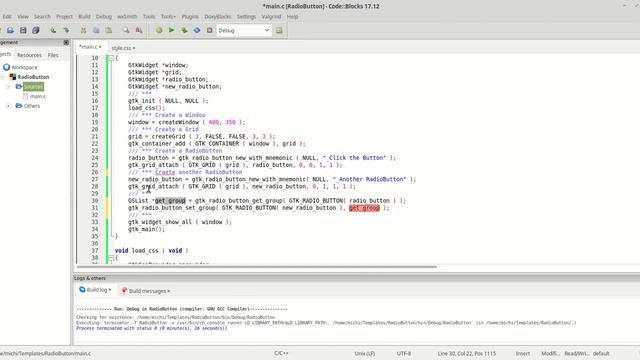Click the highlighted red get_group on line 31
Screen dimensions: 640x360
[364, 208]
